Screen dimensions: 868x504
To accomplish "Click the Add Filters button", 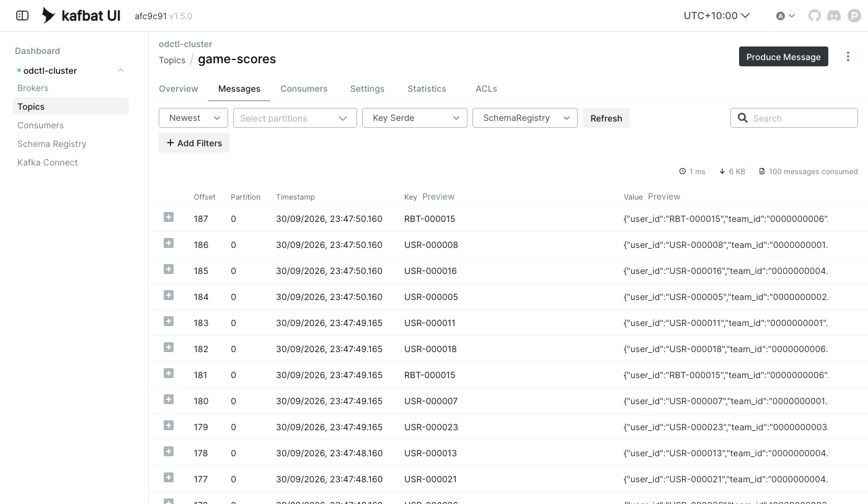I will tap(194, 143).
